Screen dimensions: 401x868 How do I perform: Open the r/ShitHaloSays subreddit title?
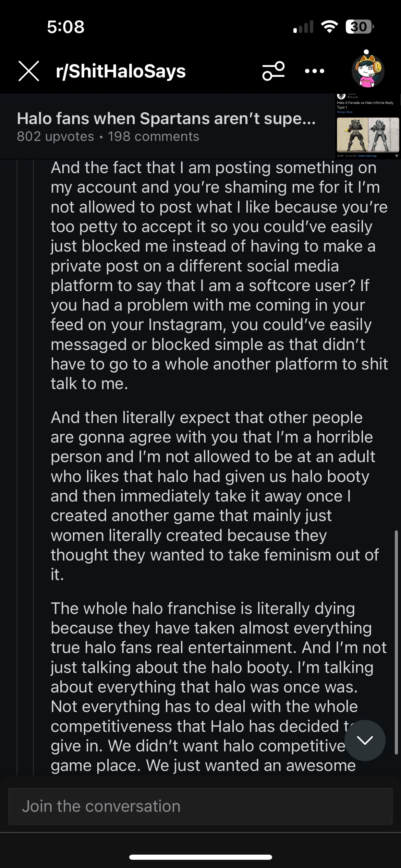[x=121, y=71]
